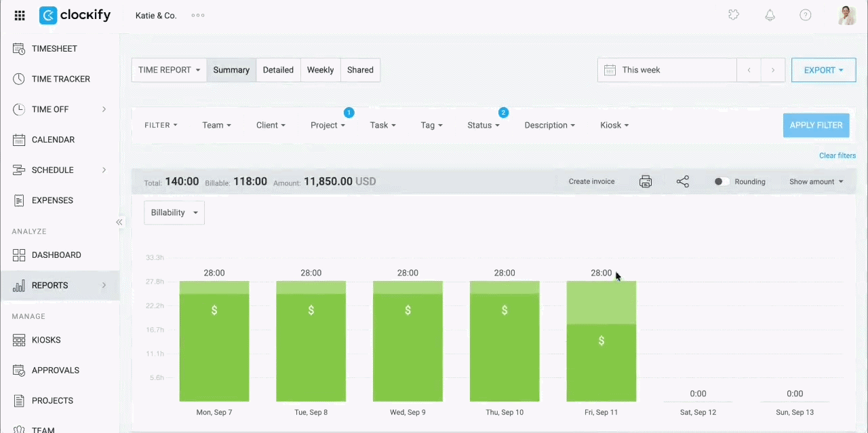
Task: Open the puzzle-piece add-ons icon
Action: tap(734, 15)
